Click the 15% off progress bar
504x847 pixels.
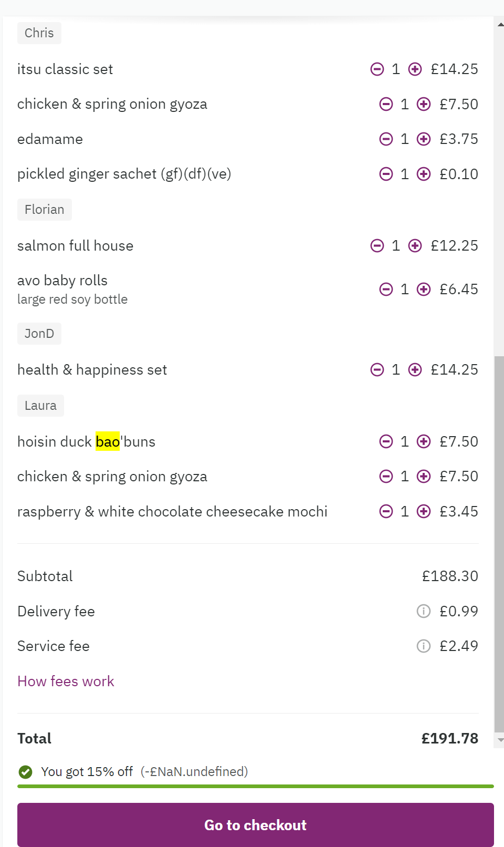[x=255, y=786]
